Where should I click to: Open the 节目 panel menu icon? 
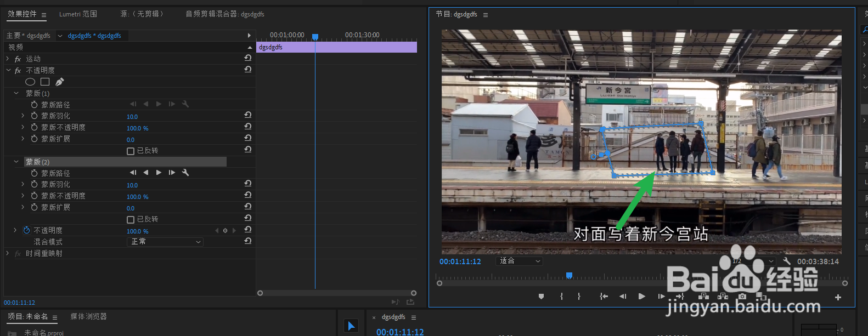[x=486, y=15]
